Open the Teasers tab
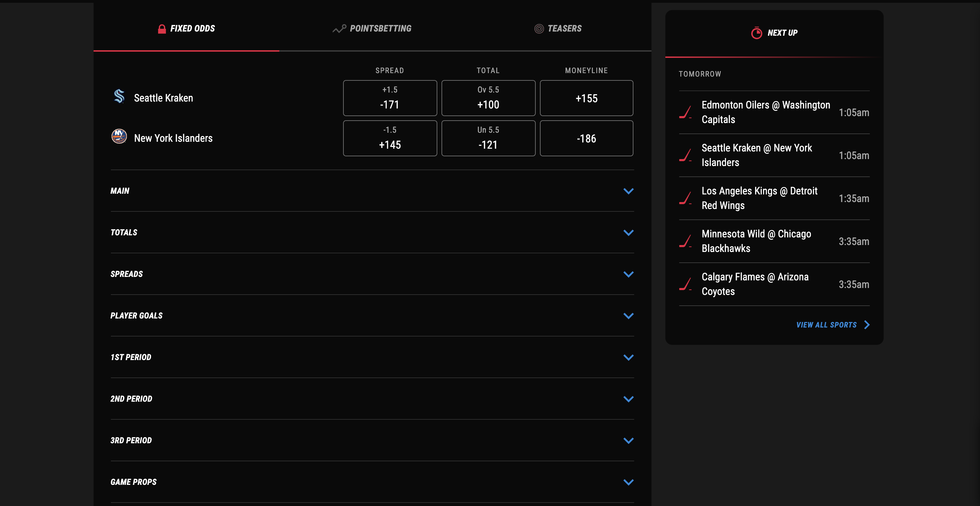 tap(558, 29)
